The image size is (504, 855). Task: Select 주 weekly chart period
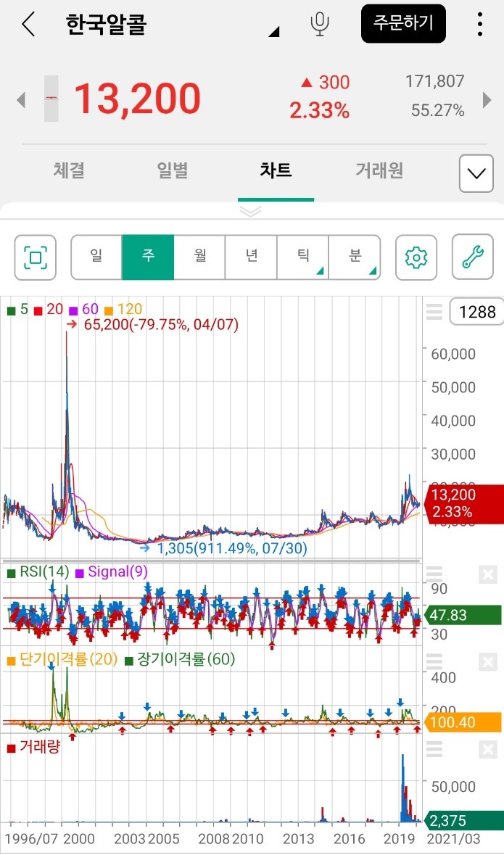click(148, 257)
